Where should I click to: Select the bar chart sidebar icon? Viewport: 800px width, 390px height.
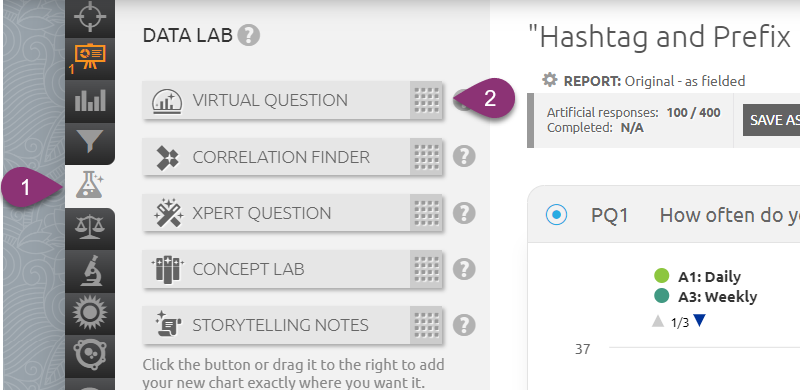(90, 100)
